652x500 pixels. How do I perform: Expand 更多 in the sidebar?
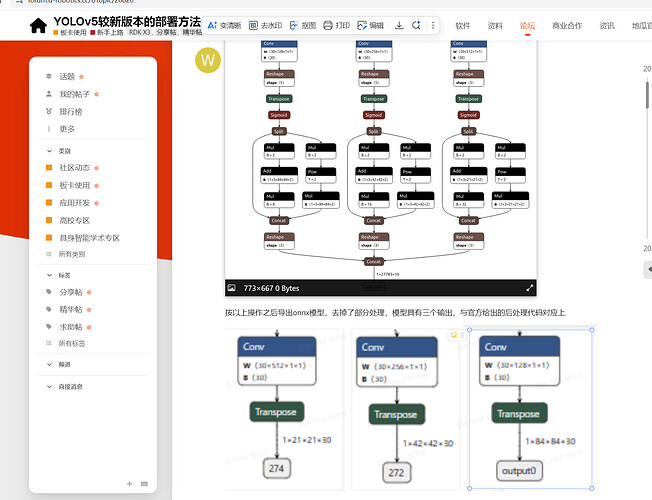click(67, 129)
